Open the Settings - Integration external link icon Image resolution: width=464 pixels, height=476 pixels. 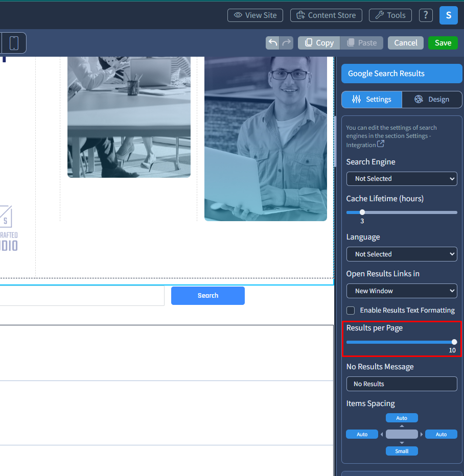pos(381,145)
